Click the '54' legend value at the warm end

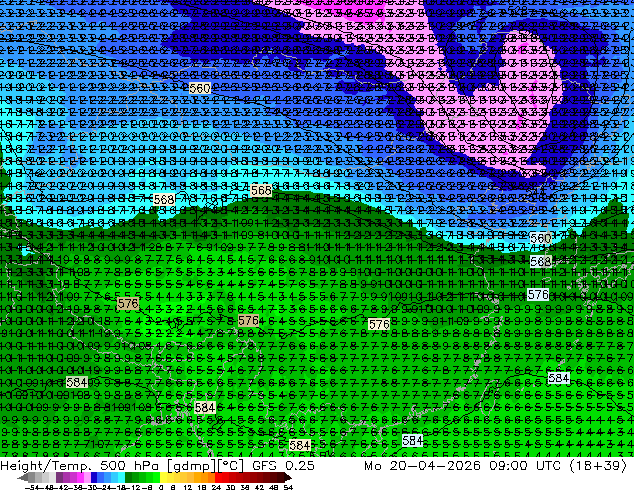288,487
